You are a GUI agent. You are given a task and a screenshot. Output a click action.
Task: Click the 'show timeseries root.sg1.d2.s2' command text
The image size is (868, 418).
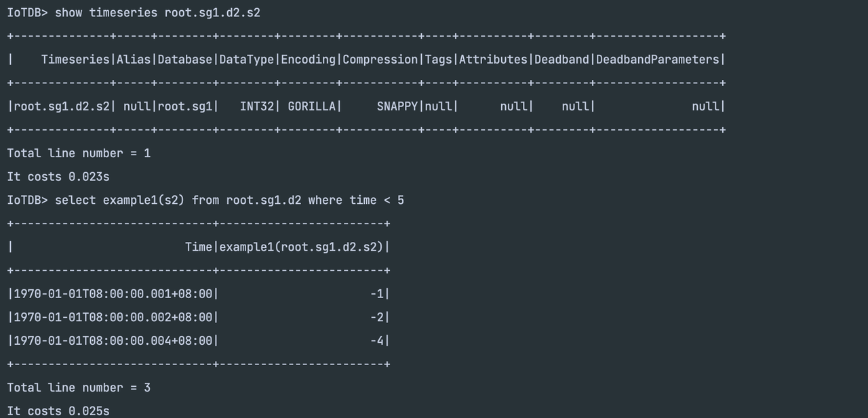(x=157, y=13)
